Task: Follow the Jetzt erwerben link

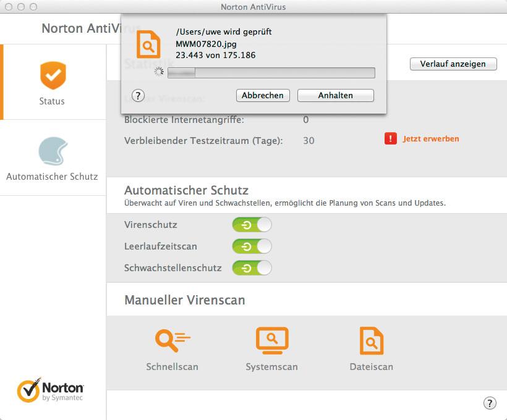Action: click(x=431, y=138)
